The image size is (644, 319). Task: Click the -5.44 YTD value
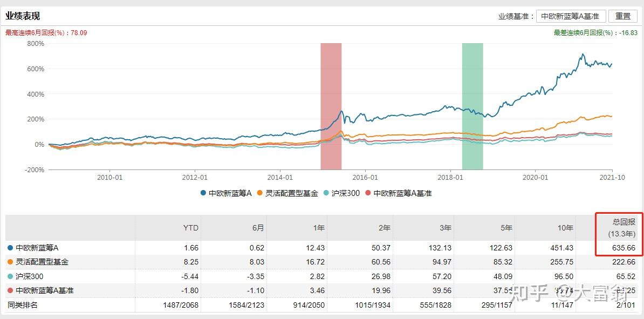coord(190,276)
